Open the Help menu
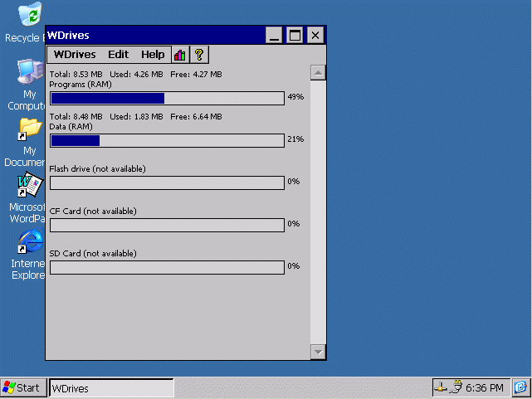 [153, 55]
